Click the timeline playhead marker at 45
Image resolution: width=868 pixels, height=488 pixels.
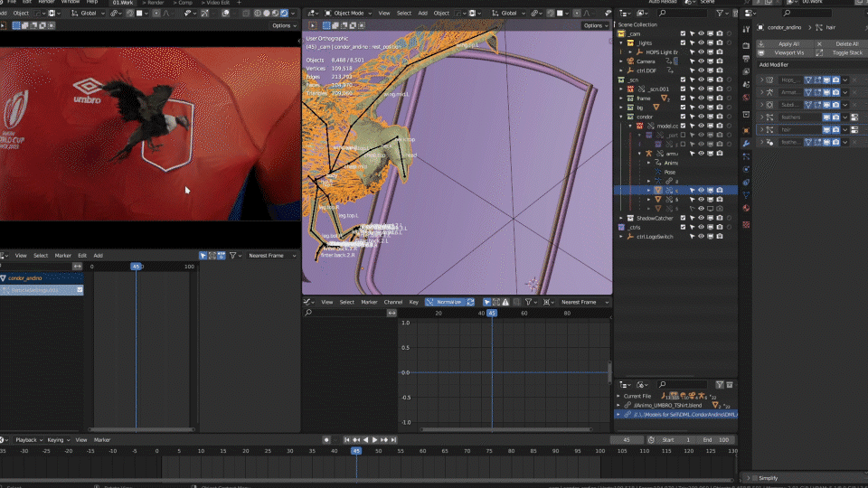click(356, 451)
